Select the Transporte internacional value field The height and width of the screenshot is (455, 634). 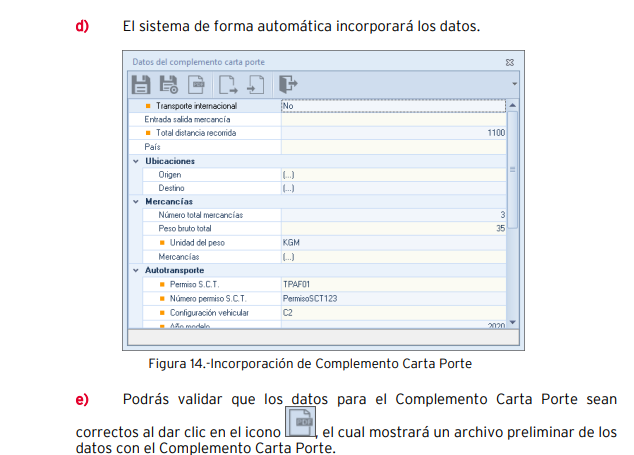393,105
